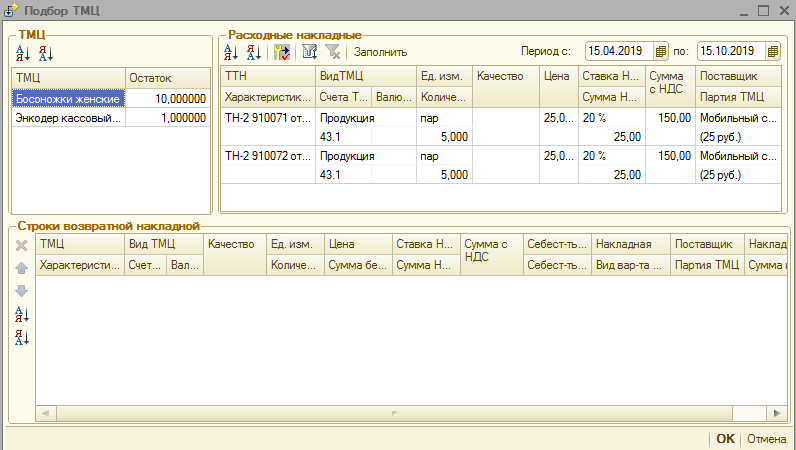This screenshot has height=450, width=796.
Task: Open calendar picker for the по date
Action: click(x=773, y=51)
